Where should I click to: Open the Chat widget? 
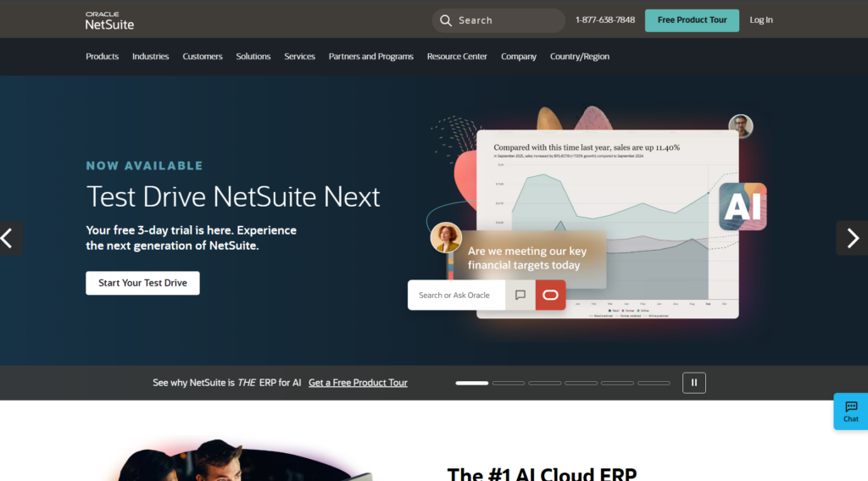[x=851, y=412]
